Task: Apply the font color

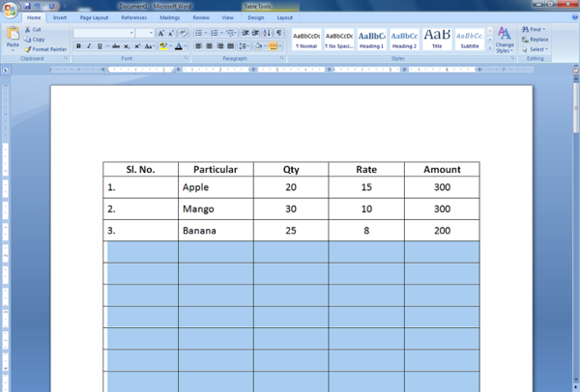Action: tap(179, 46)
